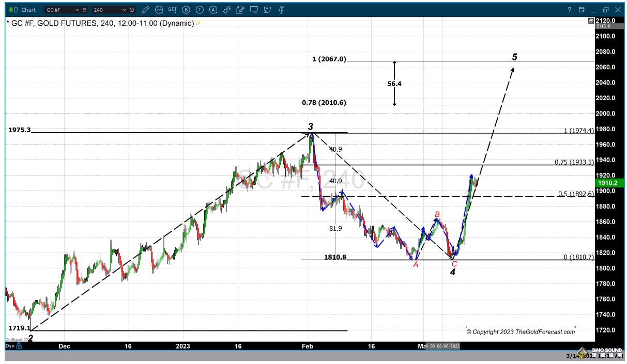Expand the GC #F symbol dropdown
The height and width of the screenshot is (364, 627).
(x=77, y=10)
